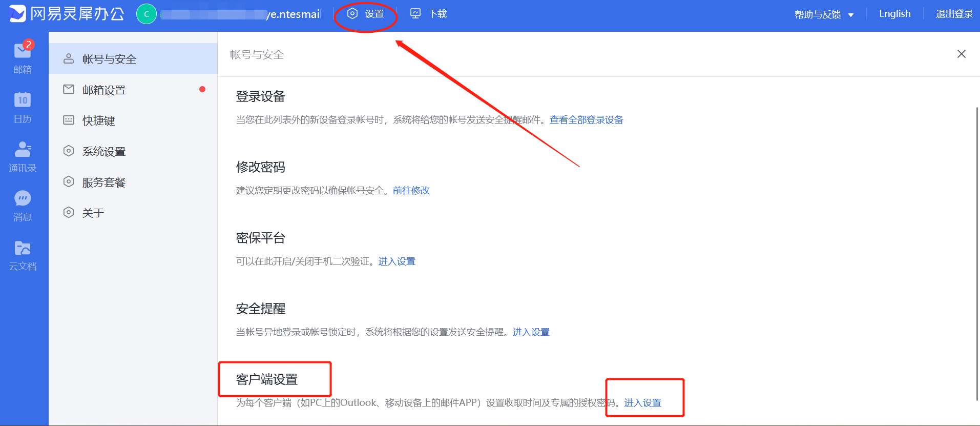Open 服务套餐 settings section

coord(104,182)
